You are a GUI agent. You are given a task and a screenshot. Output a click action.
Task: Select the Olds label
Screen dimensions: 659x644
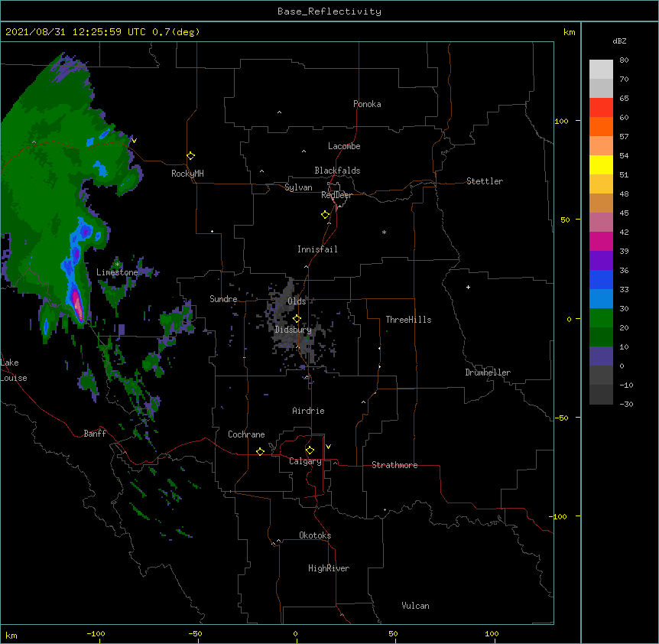297,301
